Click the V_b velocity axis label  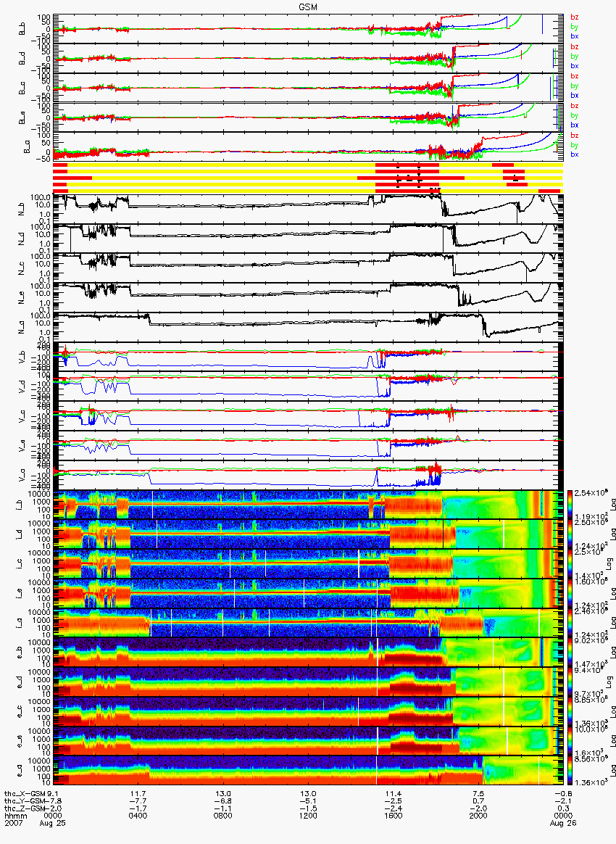pos(22,357)
